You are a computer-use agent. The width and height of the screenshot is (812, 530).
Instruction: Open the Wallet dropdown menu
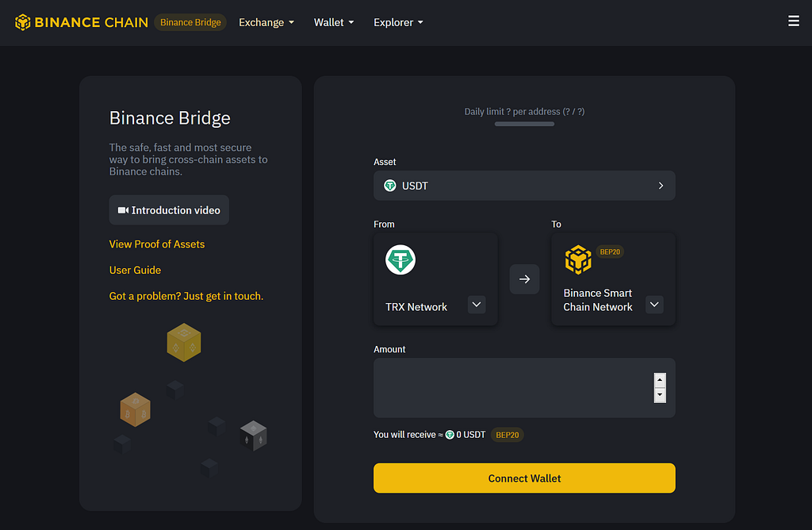(334, 22)
